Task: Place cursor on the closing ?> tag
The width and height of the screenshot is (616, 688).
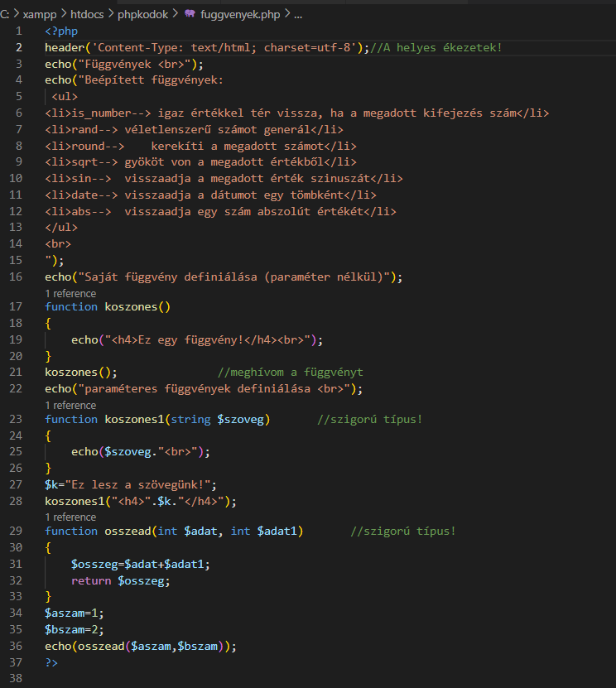Action: coord(51,662)
